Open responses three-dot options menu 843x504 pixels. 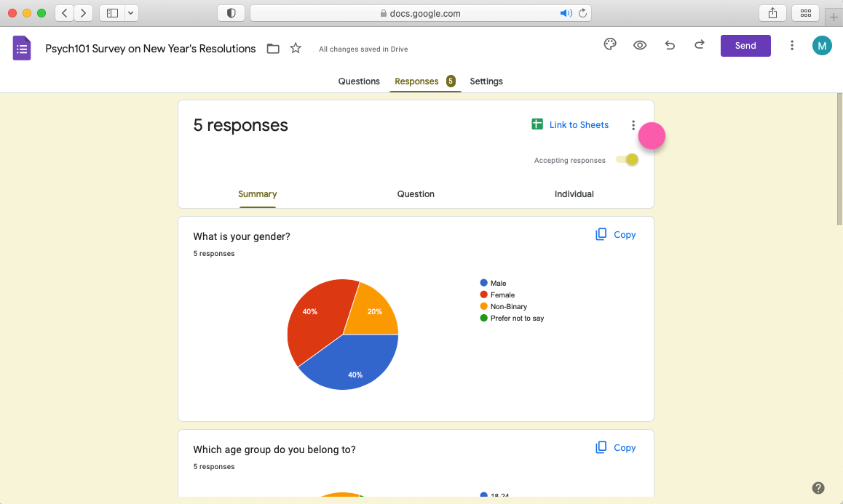(633, 125)
